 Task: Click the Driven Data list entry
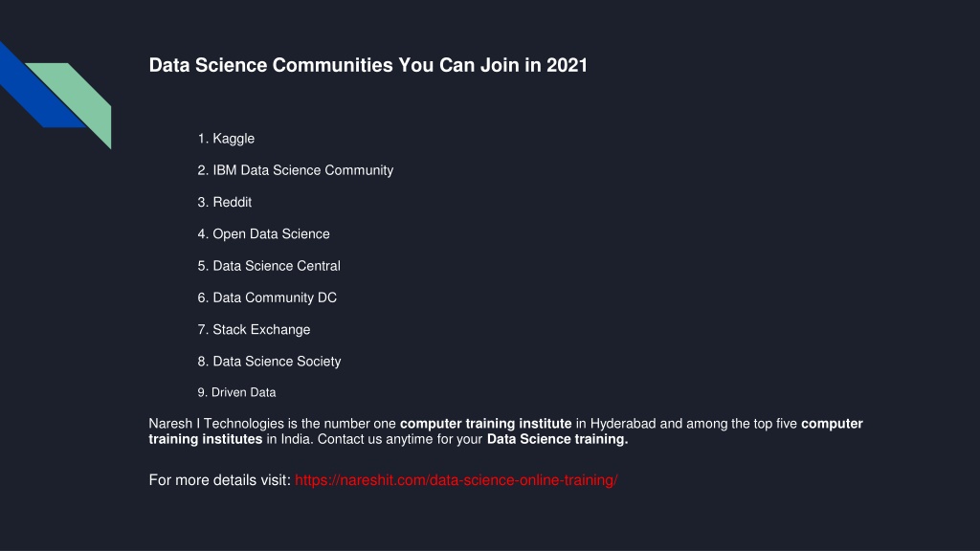click(x=237, y=392)
